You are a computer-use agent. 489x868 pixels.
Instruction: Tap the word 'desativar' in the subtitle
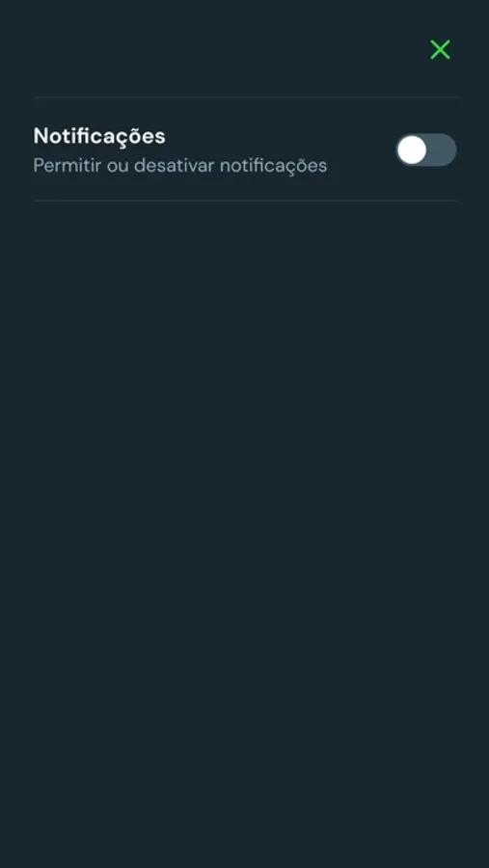coord(175,166)
